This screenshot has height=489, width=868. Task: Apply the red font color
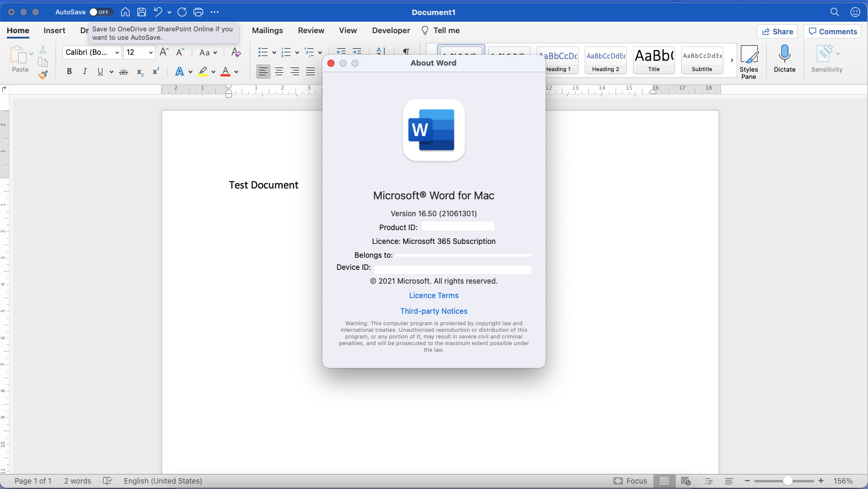pos(225,72)
